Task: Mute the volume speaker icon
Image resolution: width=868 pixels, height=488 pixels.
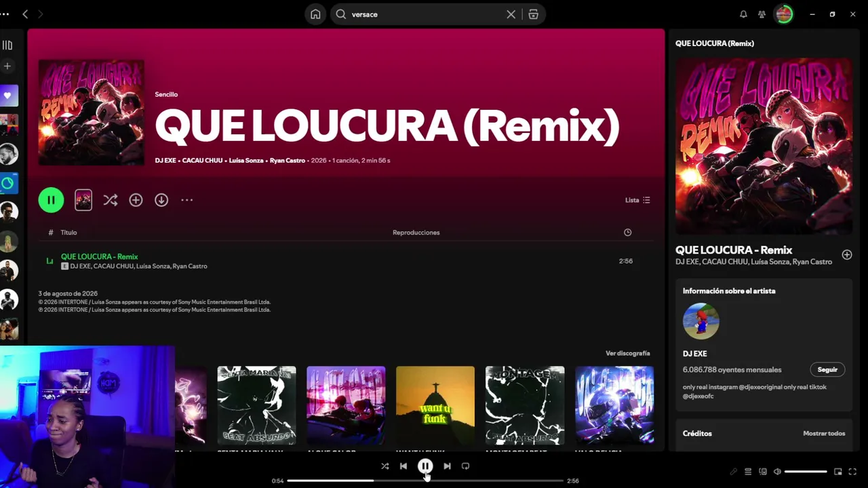Action: (777, 472)
